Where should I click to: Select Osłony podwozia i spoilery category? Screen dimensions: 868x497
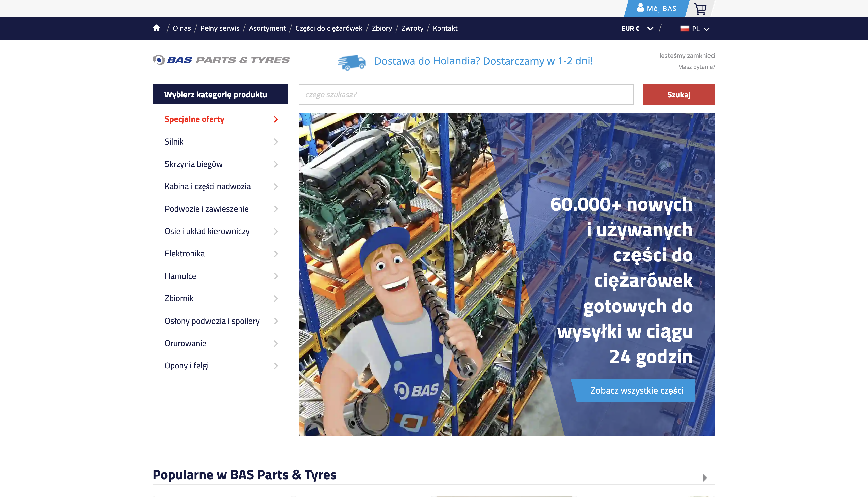pyautogui.click(x=212, y=321)
